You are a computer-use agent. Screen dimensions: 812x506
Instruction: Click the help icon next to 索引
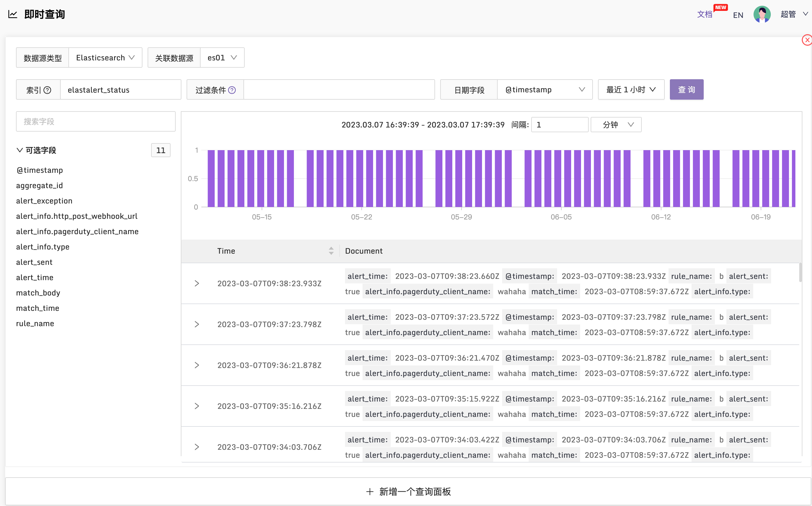click(x=48, y=90)
